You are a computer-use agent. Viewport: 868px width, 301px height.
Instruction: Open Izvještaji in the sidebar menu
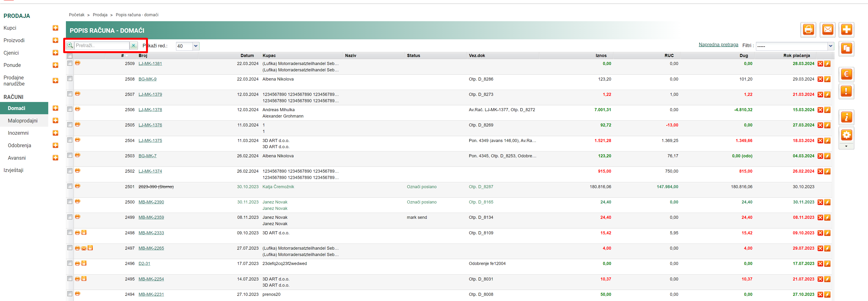pyautogui.click(x=13, y=170)
